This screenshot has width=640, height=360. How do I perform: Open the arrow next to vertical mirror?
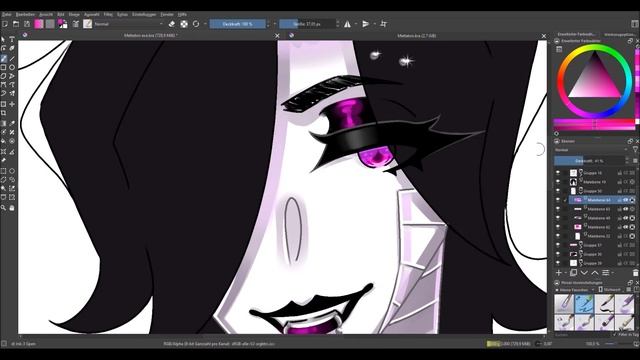[374, 24]
